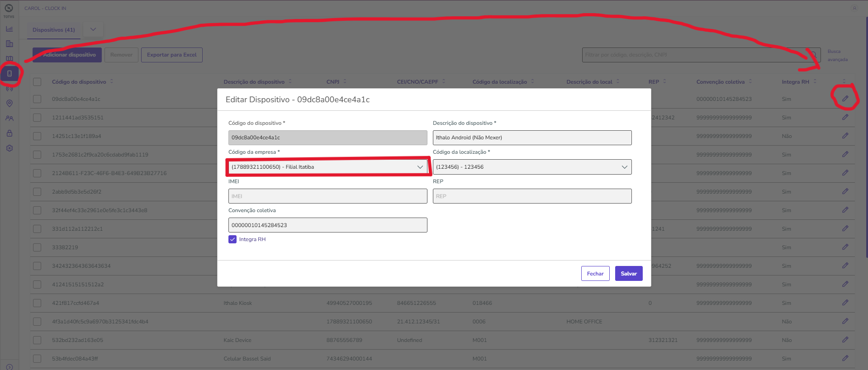The width and height of the screenshot is (868, 370).
Task: Open the settings gear sidebar icon
Action: pos(9,148)
